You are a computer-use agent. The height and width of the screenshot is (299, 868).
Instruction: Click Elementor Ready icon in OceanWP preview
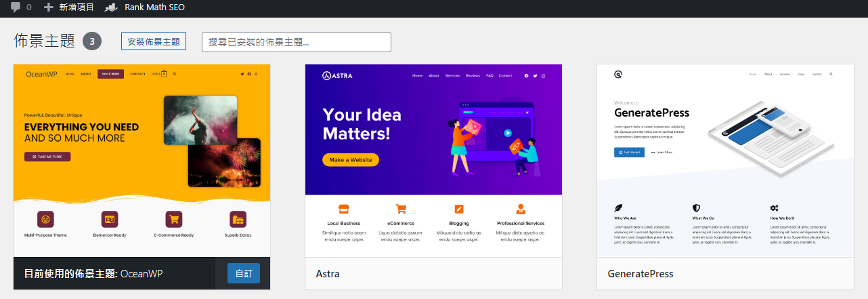point(109,220)
